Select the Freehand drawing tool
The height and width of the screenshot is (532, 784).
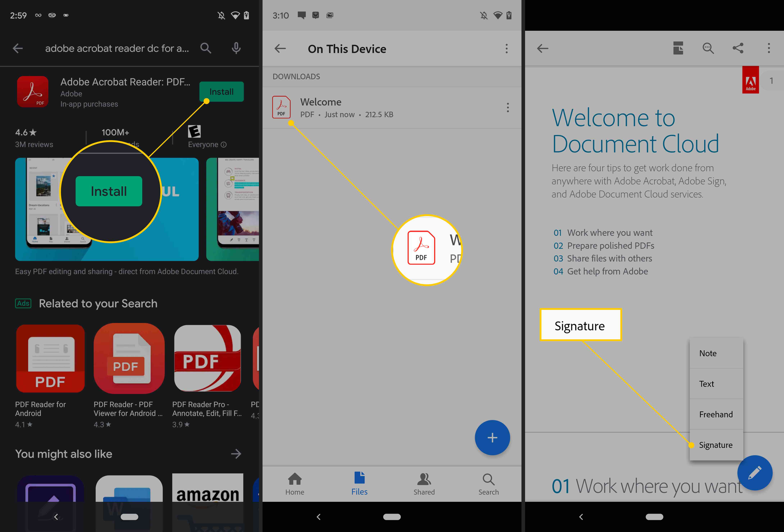[x=717, y=414]
